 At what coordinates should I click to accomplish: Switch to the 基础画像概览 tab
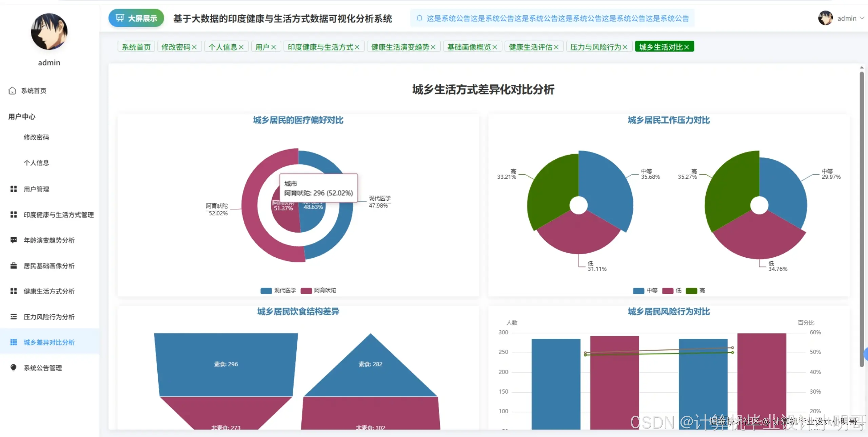coord(469,47)
